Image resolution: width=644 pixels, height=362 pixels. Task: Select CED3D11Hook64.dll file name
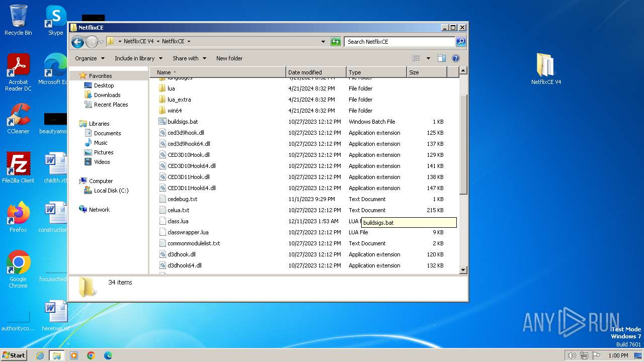191,188
